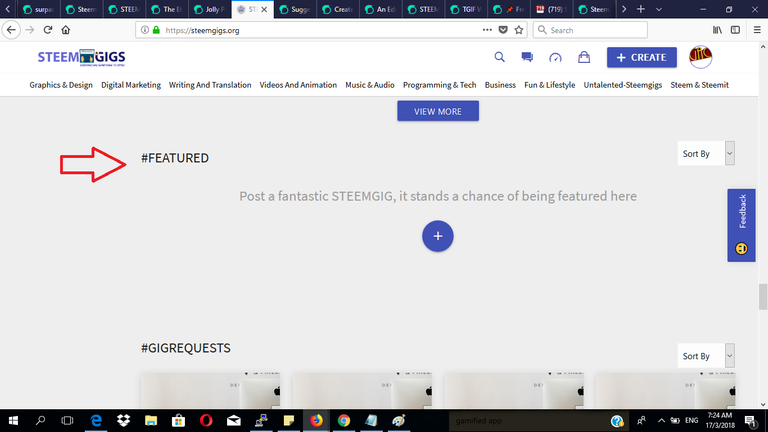Screen dimensions: 768x432
Task: Open the action center notifications icon
Action: 751,421
